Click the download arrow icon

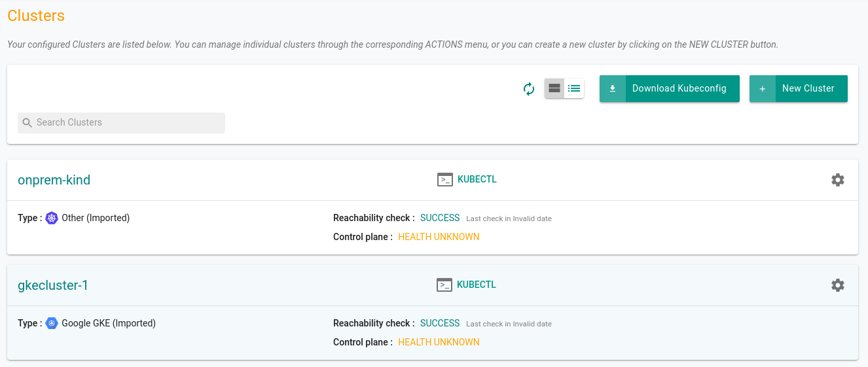613,89
